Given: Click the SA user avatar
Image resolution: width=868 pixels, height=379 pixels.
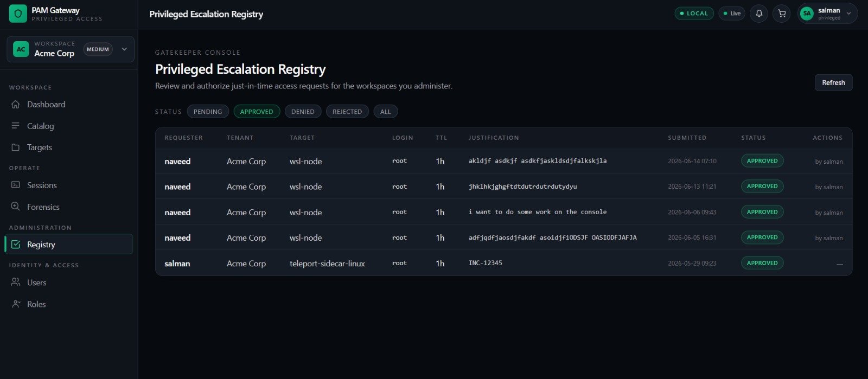Looking at the screenshot, I should pos(807,14).
